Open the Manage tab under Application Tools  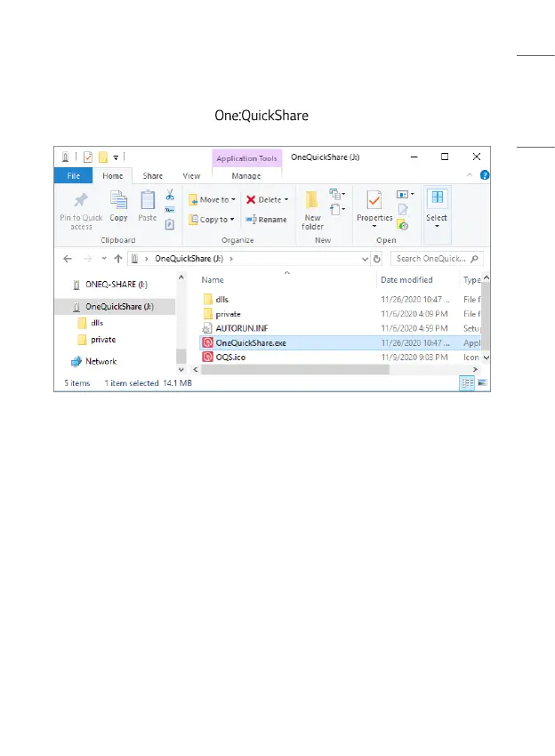[x=245, y=176]
